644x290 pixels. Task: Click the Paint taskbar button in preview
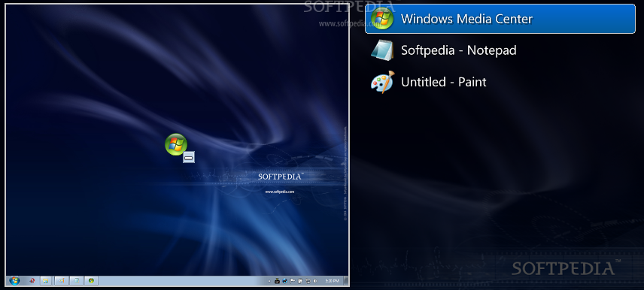[62, 281]
